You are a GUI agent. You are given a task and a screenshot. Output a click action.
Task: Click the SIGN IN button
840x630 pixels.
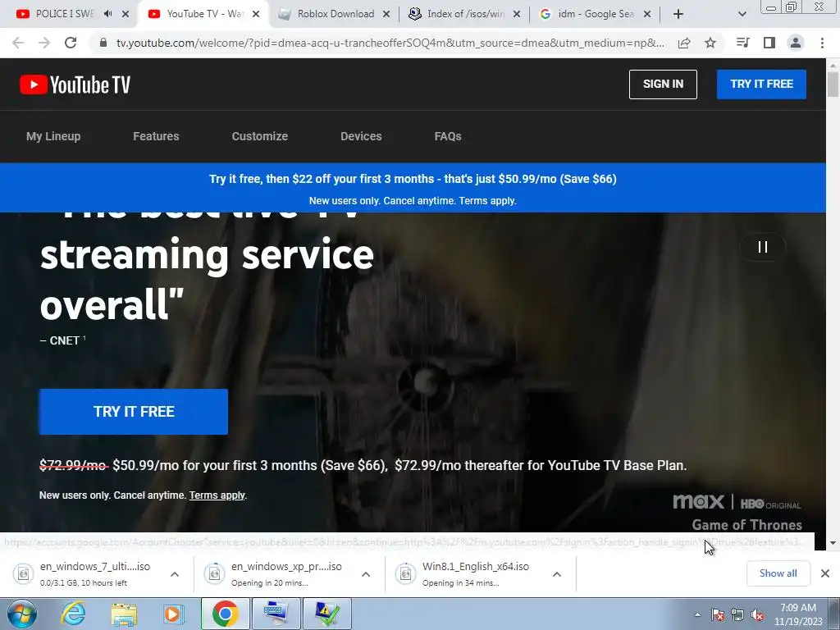tap(663, 84)
